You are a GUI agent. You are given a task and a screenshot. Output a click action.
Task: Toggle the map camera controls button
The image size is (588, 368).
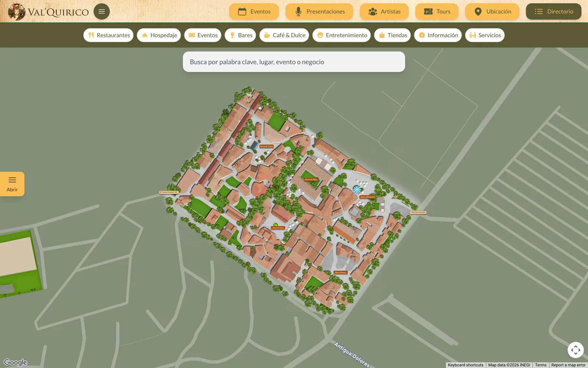pyautogui.click(x=576, y=350)
